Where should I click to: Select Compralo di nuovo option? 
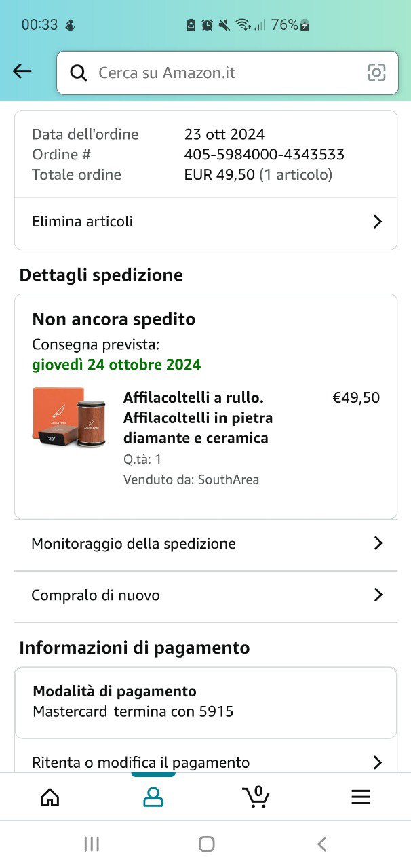click(x=96, y=595)
